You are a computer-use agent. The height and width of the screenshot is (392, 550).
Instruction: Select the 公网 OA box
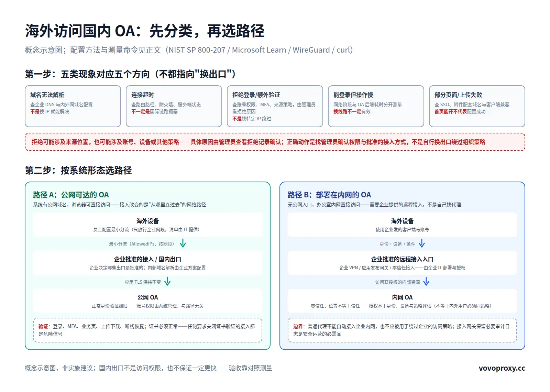[x=147, y=301]
